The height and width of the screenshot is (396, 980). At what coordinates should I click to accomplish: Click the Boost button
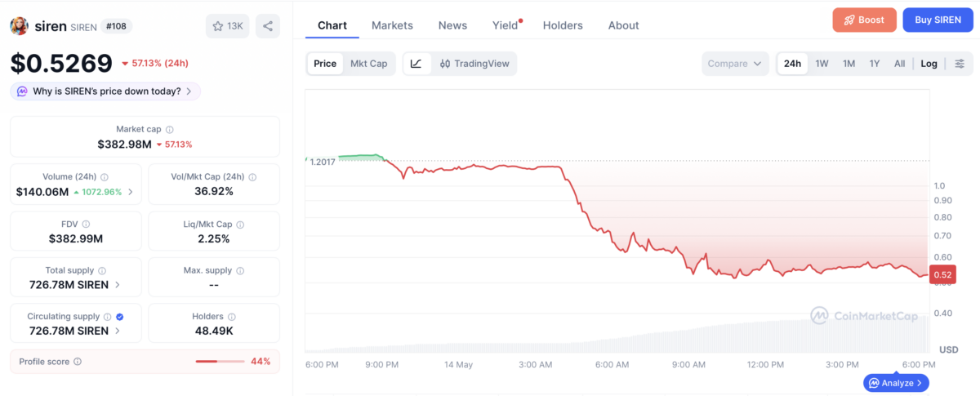pos(864,20)
